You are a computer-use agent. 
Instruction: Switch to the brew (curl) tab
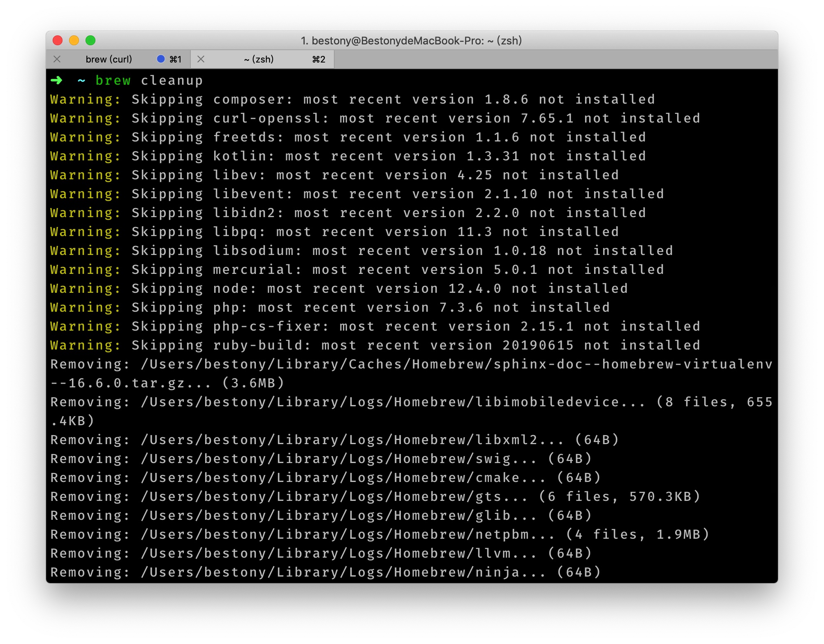pyautogui.click(x=109, y=59)
